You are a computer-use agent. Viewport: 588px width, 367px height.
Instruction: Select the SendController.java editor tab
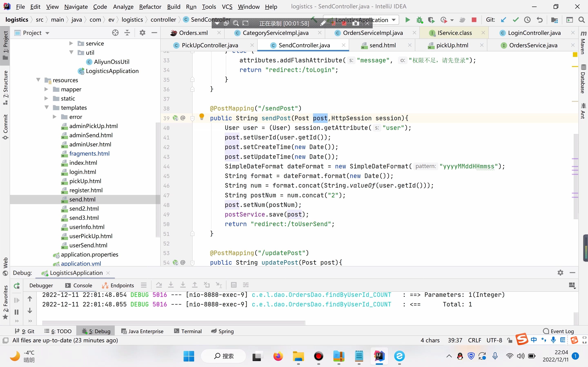(x=304, y=45)
